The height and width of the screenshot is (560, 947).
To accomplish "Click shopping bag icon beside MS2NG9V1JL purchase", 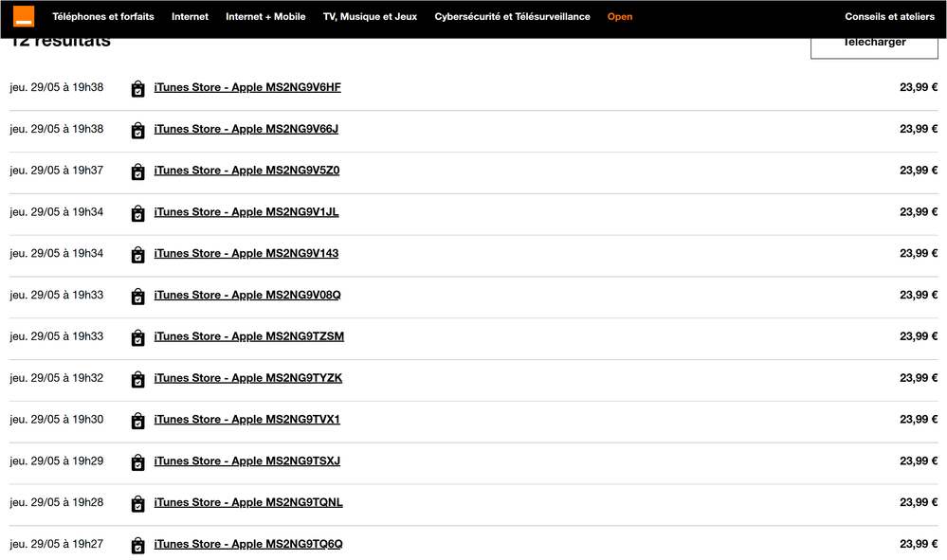I will [137, 213].
